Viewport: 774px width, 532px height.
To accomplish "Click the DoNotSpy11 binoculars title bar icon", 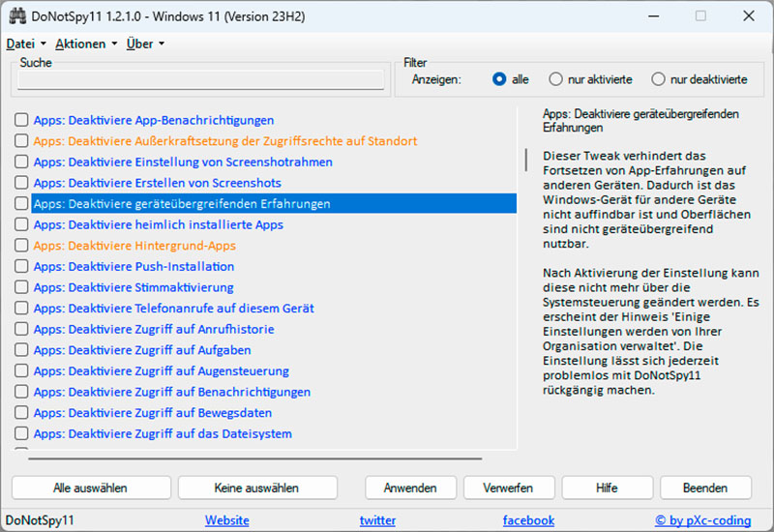I will 17,16.
